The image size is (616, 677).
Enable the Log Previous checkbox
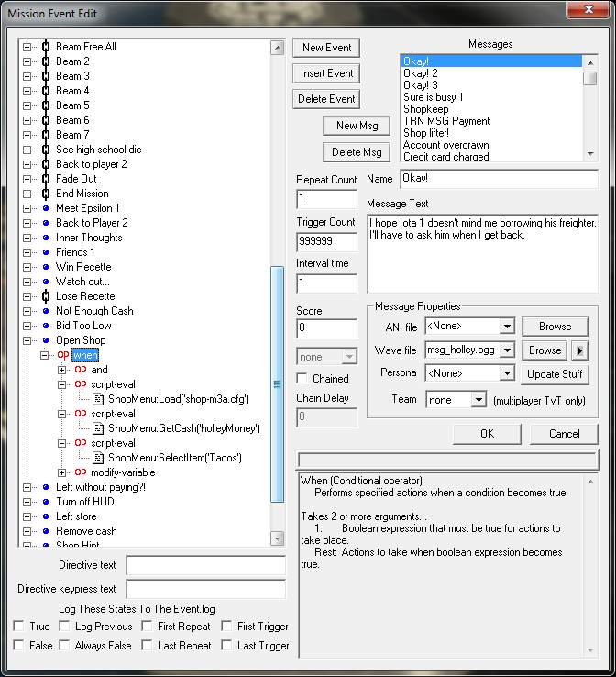click(64, 626)
